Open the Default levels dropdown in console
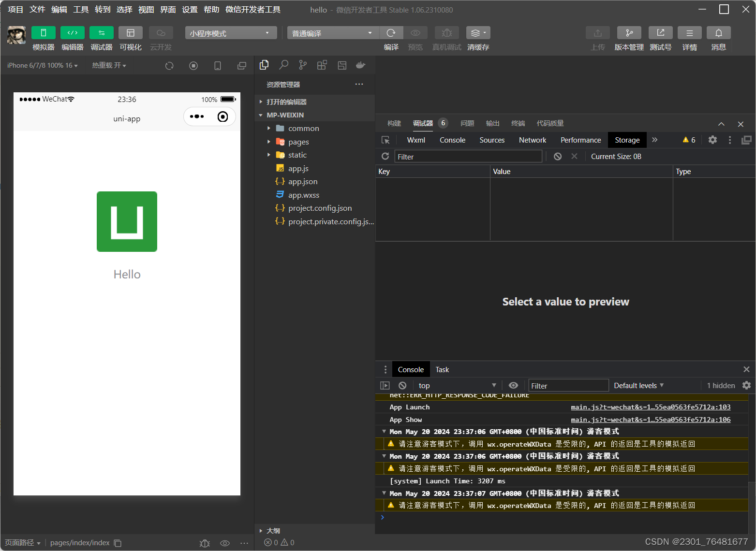 click(x=638, y=385)
